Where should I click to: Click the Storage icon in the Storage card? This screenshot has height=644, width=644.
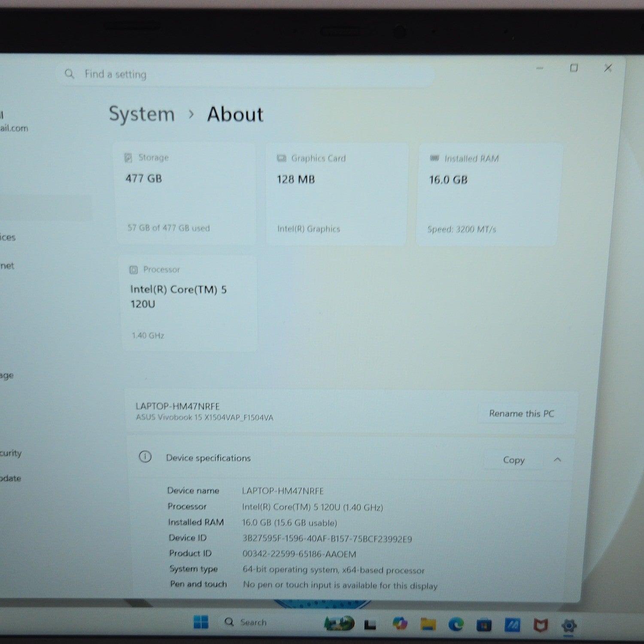128,158
